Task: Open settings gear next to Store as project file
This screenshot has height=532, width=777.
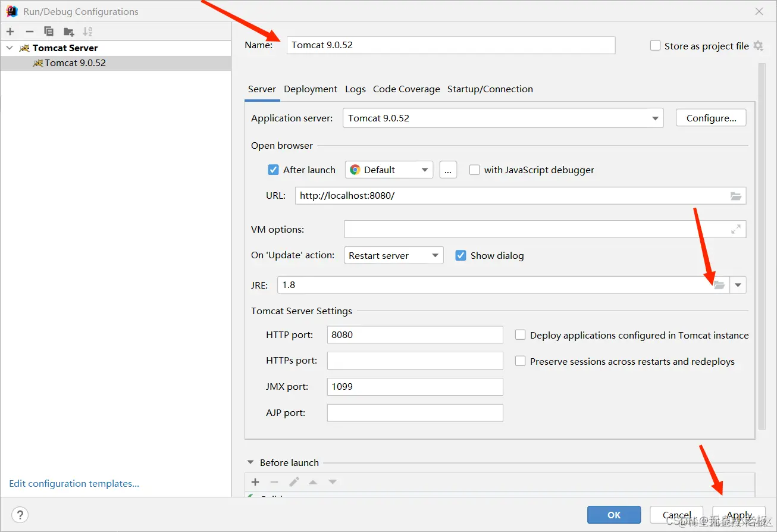Action: tap(758, 46)
